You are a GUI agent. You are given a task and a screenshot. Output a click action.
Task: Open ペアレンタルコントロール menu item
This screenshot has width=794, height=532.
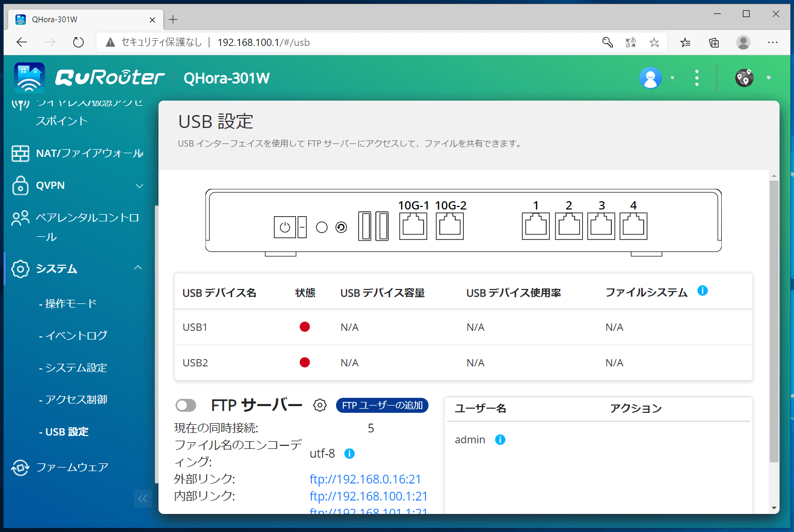tap(87, 227)
